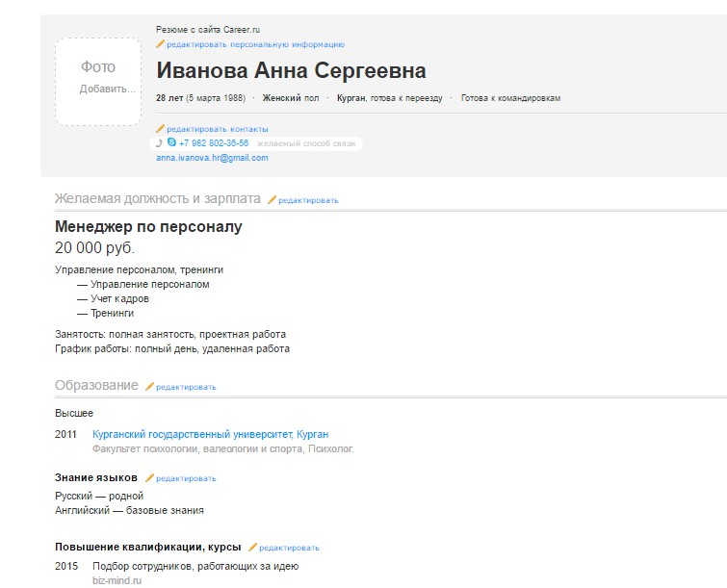Screen dimensions: 727x588
Task: Open the 'редактировать персональную информацию' link
Action: 255,44
